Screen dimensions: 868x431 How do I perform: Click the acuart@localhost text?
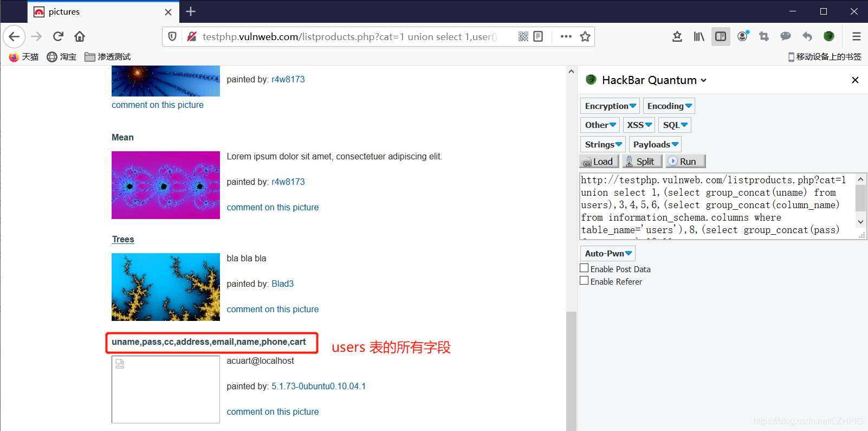click(x=260, y=361)
